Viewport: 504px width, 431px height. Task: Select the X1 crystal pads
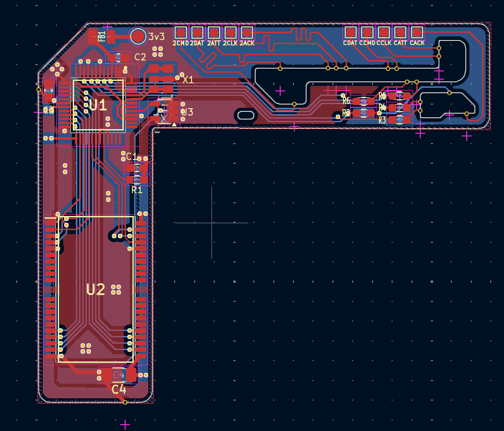pos(161,79)
